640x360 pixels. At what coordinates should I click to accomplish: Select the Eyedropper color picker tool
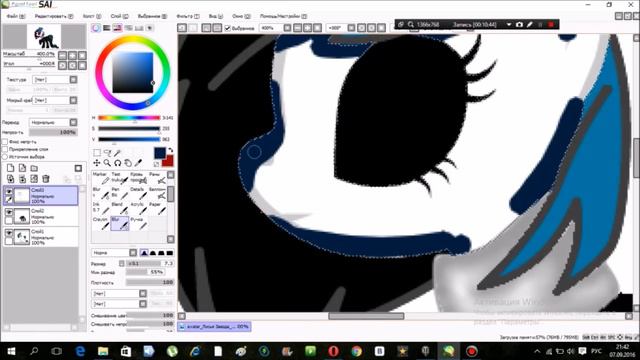click(x=138, y=163)
